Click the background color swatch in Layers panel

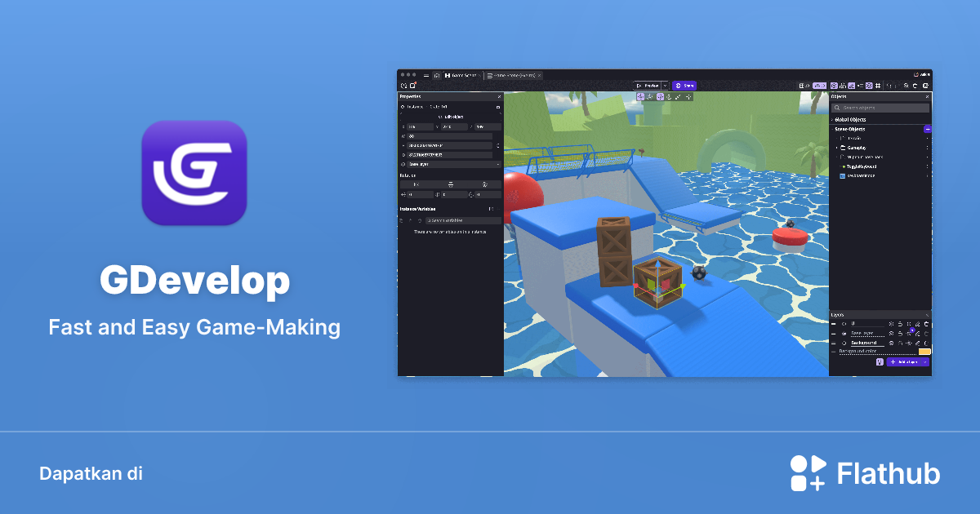[x=924, y=351]
